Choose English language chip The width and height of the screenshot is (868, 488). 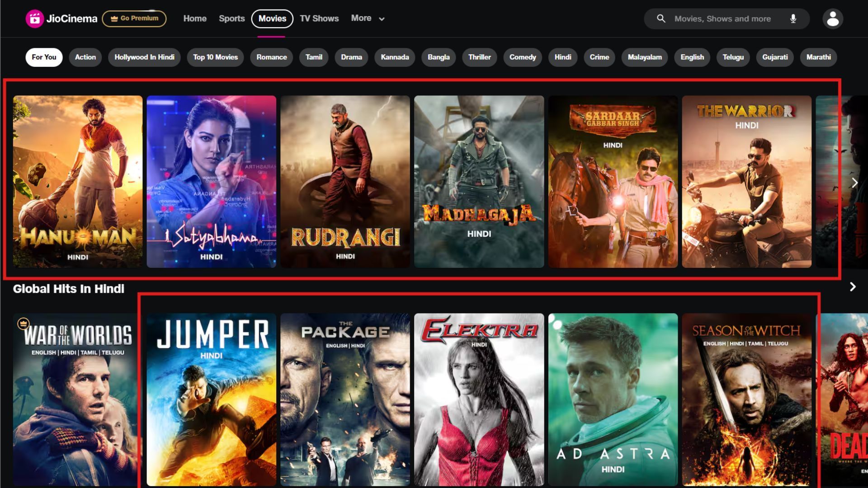click(692, 57)
